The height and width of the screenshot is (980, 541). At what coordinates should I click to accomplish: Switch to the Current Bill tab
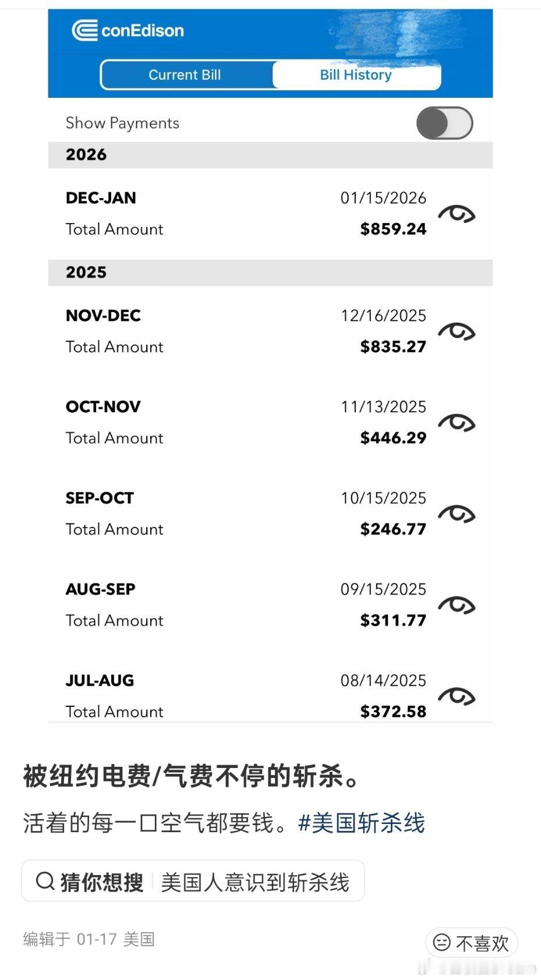(185, 75)
